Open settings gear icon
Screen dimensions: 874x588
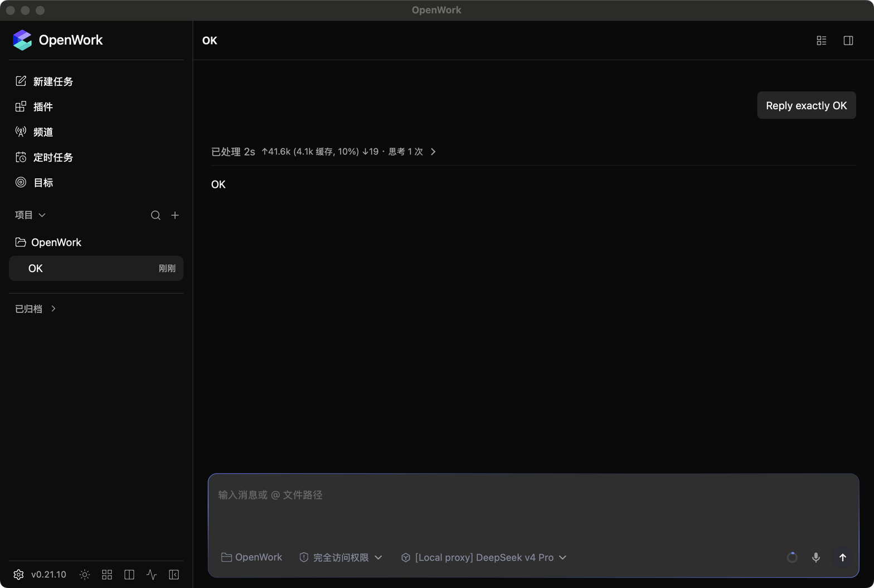[18, 575]
